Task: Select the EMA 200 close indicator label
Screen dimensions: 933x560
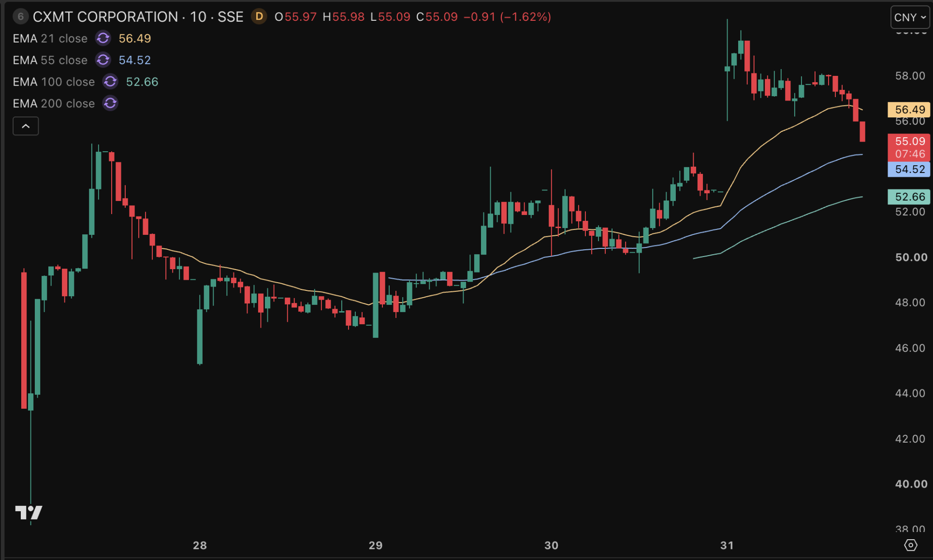Action: pos(54,103)
